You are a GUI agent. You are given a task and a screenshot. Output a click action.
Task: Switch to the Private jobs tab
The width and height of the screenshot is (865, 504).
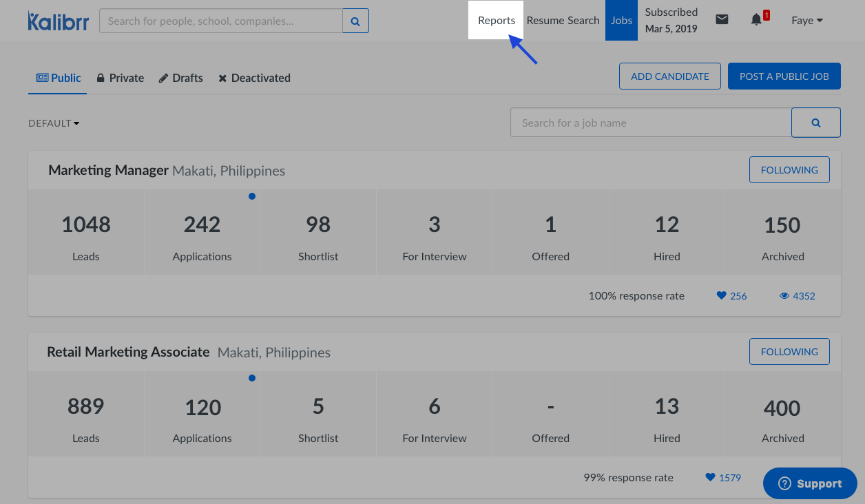pos(120,78)
